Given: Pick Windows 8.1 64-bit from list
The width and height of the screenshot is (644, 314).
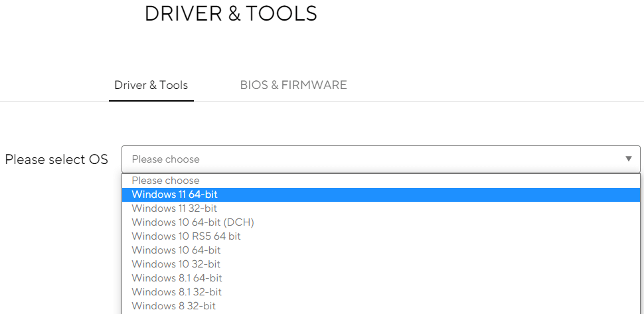Looking at the screenshot, I should (x=177, y=278).
